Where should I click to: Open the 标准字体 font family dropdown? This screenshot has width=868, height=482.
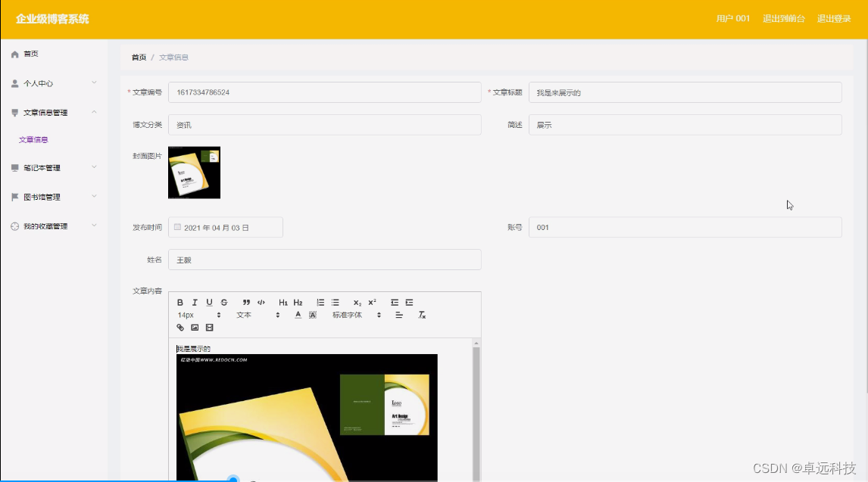coord(350,315)
